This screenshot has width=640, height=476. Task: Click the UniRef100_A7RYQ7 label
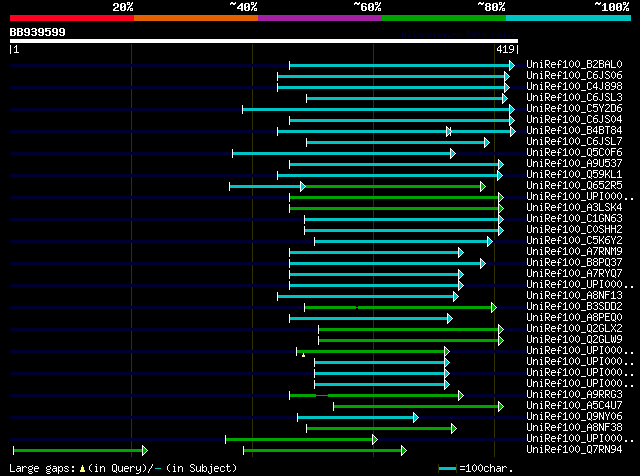pos(574,274)
